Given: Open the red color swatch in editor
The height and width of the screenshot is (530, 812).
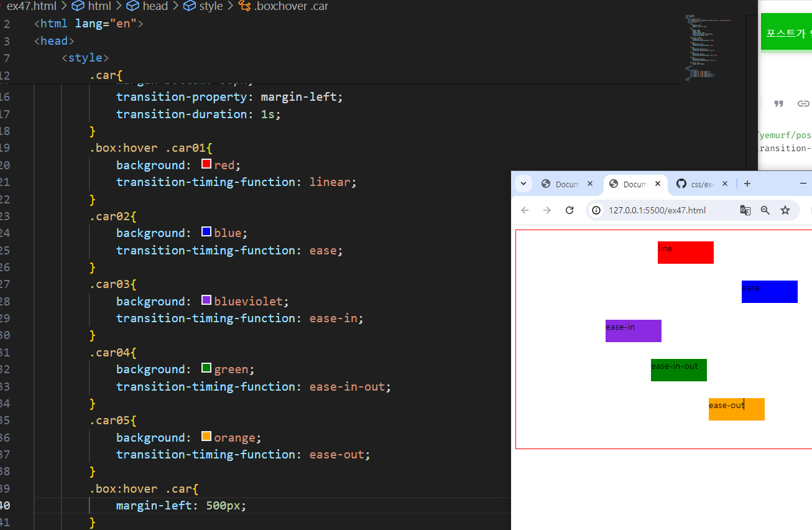Looking at the screenshot, I should point(206,165).
